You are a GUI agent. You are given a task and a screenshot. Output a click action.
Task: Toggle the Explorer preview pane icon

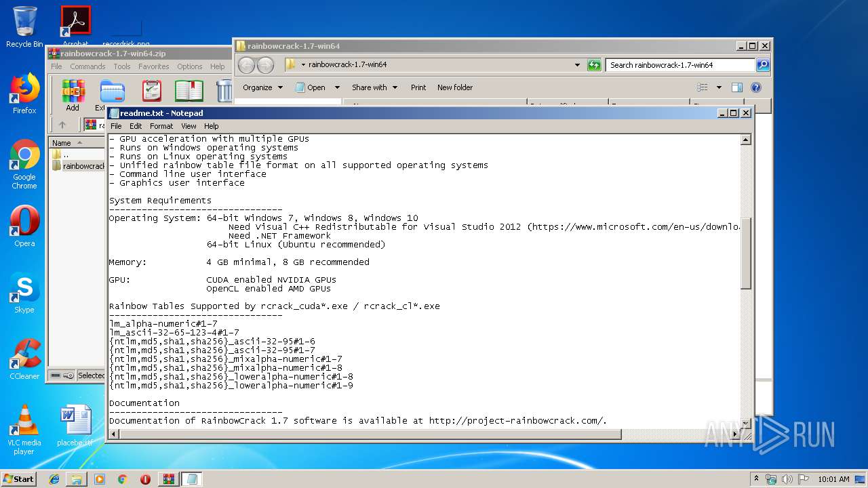[x=737, y=87]
